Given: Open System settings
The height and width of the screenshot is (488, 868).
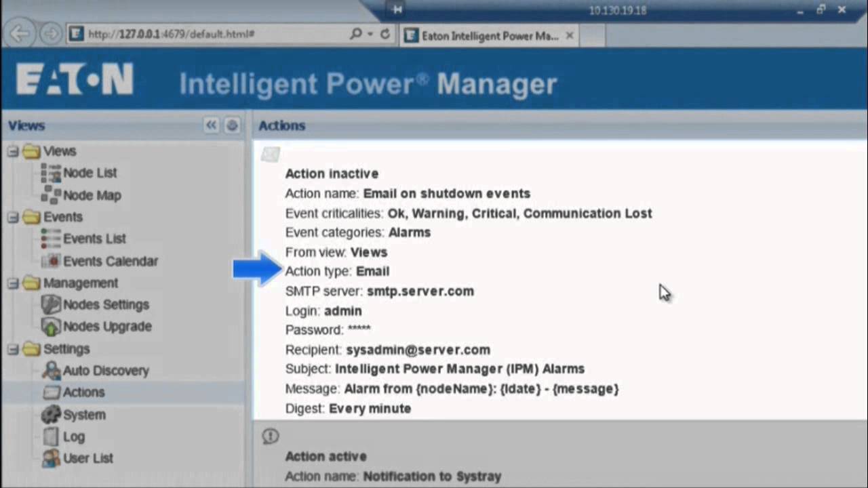Looking at the screenshot, I should [x=84, y=415].
